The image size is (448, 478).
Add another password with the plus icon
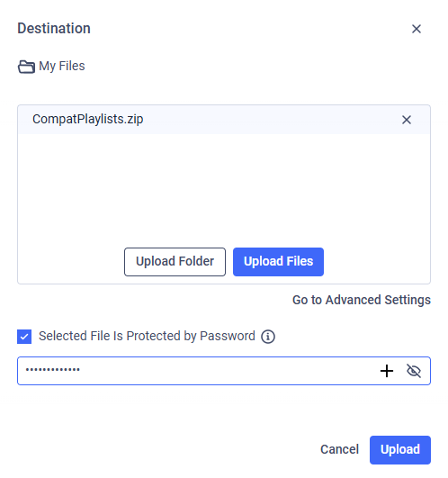[x=387, y=371]
